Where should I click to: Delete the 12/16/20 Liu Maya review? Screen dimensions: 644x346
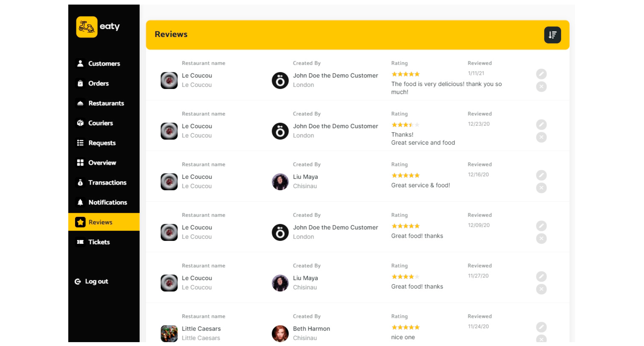click(541, 188)
